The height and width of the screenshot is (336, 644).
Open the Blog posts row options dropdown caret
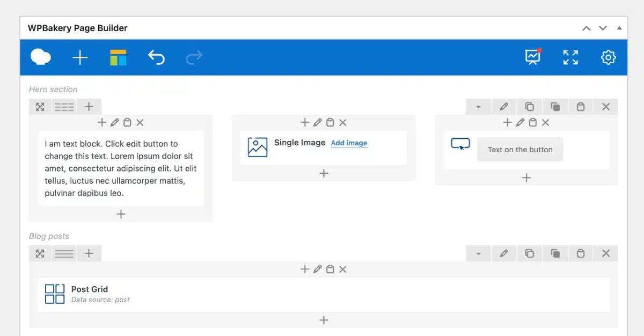pos(478,253)
